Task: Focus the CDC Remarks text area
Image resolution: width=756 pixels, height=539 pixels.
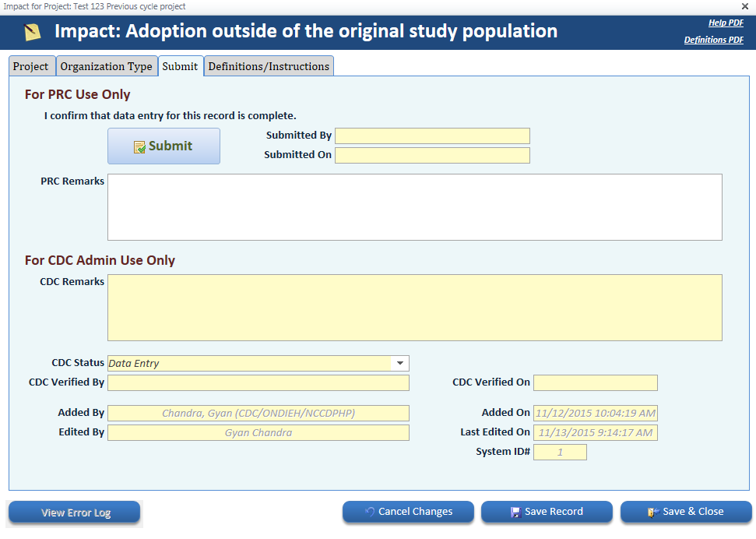Action: [x=414, y=308]
